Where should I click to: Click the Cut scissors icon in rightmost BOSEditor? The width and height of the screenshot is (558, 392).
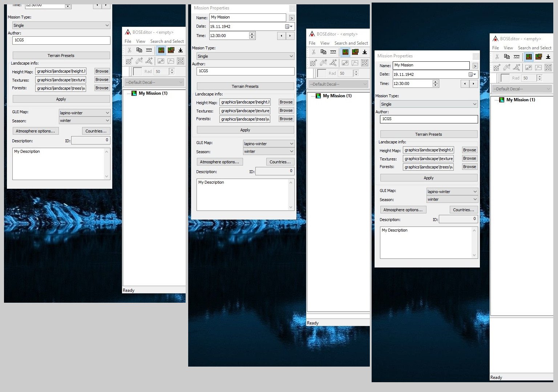(497, 57)
